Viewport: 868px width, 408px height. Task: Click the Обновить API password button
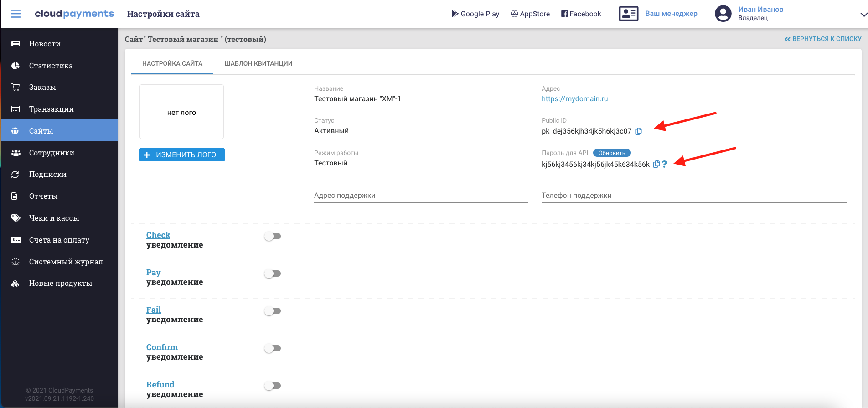click(x=612, y=153)
